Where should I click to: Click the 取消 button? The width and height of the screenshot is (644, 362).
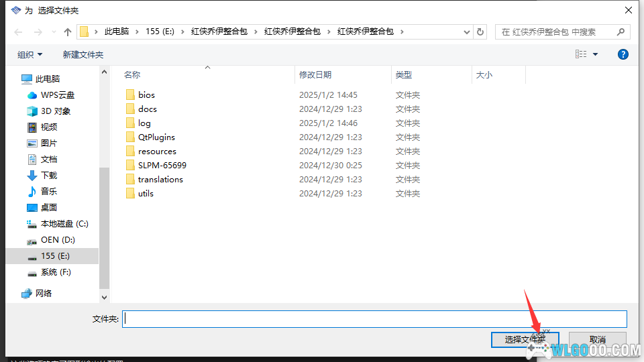coord(597,340)
